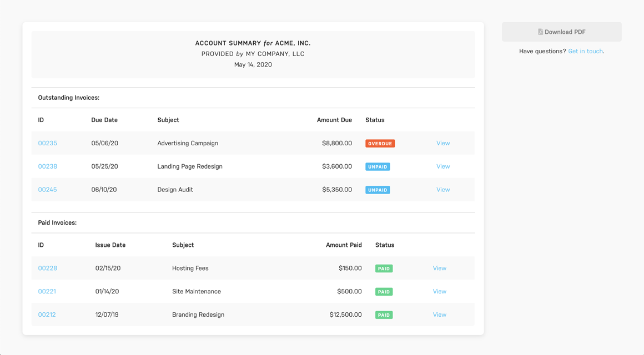The width and height of the screenshot is (644, 355).
Task: Click PAID badge for Hosting Fees
Action: click(x=384, y=269)
